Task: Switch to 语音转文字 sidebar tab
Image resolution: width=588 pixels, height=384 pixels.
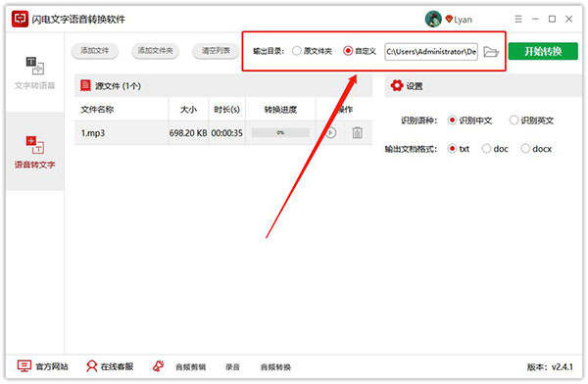Action: point(34,152)
